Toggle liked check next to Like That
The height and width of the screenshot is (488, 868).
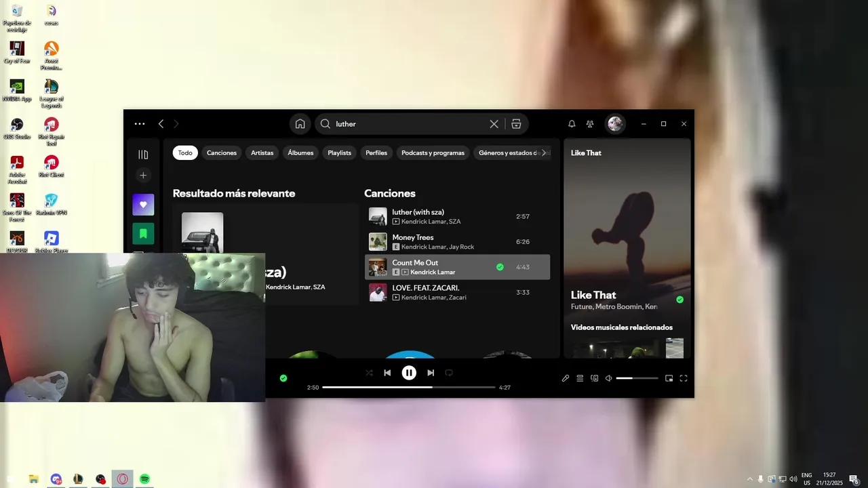point(679,300)
